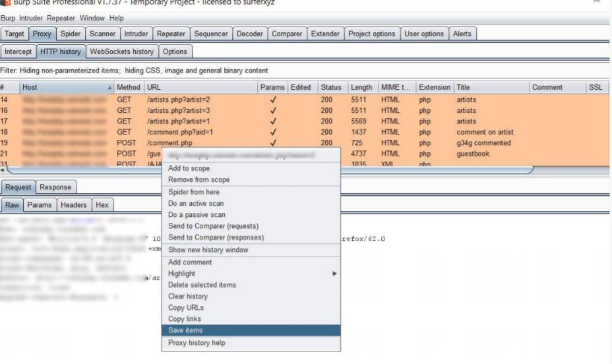The width and height of the screenshot is (612, 364).
Task: Choose Spider from here
Action: [251, 193]
